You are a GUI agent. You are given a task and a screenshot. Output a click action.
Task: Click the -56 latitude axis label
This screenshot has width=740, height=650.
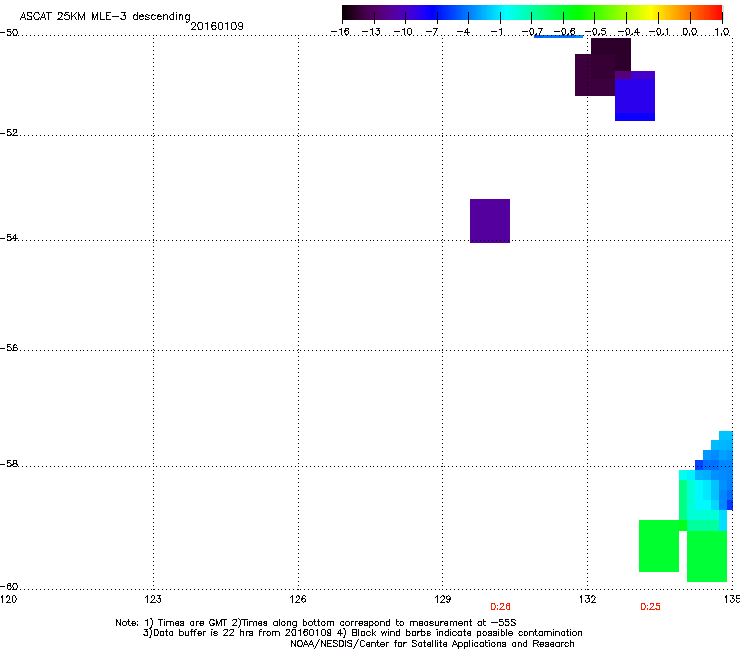click(9, 347)
